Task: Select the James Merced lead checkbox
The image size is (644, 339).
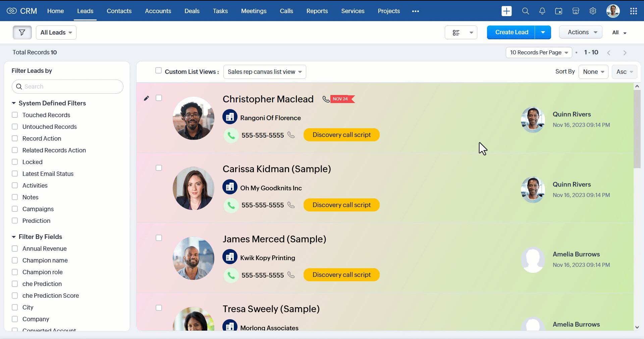Action: [x=159, y=238]
